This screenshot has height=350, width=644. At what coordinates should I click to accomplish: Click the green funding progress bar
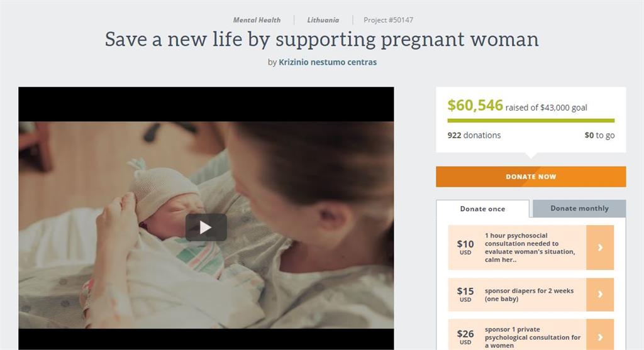531,121
